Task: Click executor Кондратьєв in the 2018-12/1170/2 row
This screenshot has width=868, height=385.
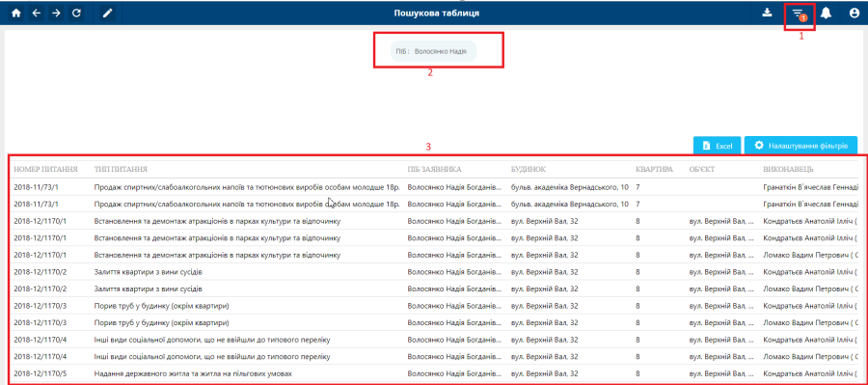Action: [x=810, y=272]
